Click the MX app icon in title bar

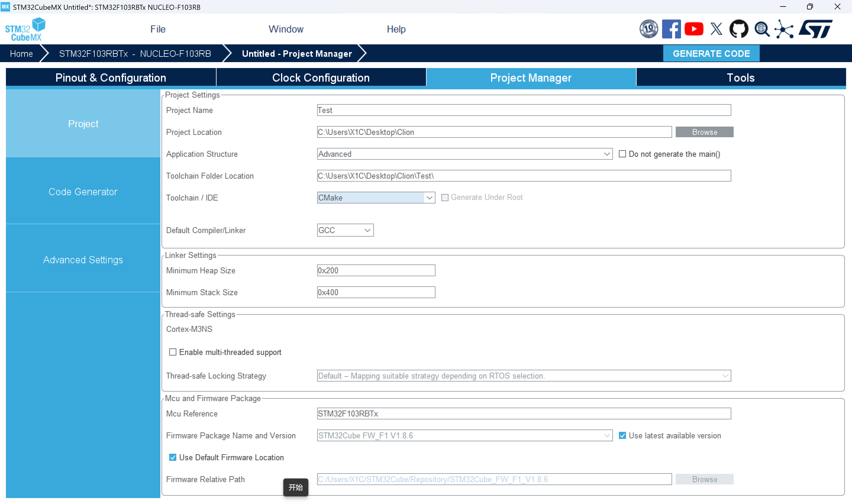point(5,7)
